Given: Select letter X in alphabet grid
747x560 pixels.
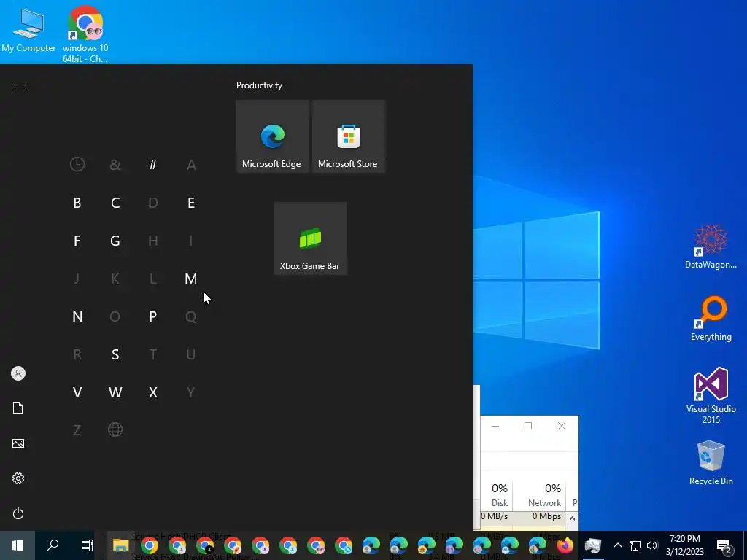Looking at the screenshot, I should pos(153,392).
